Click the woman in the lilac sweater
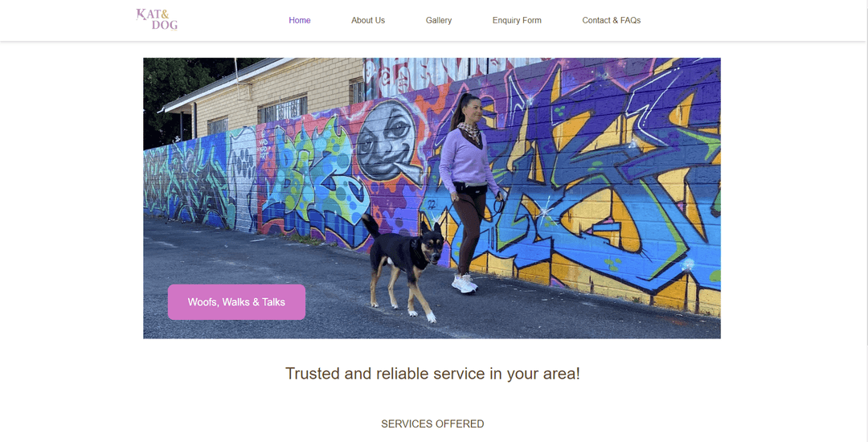This screenshot has width=868, height=442. [469, 190]
